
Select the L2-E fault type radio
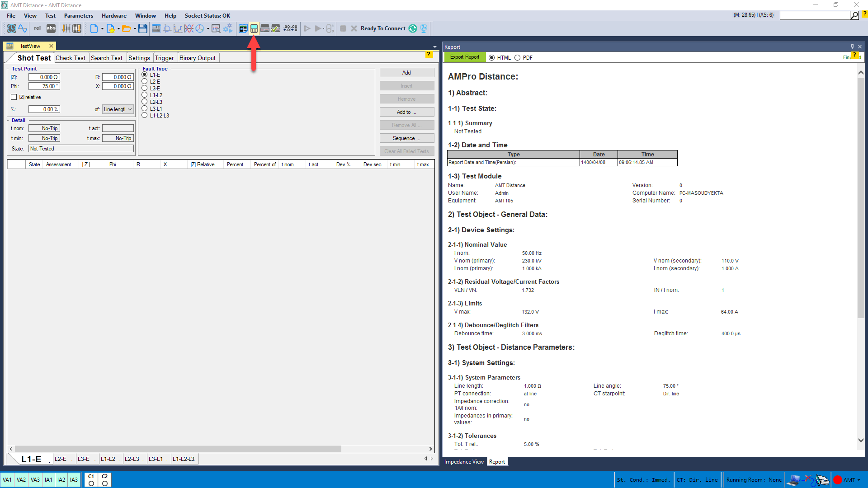pyautogui.click(x=145, y=82)
